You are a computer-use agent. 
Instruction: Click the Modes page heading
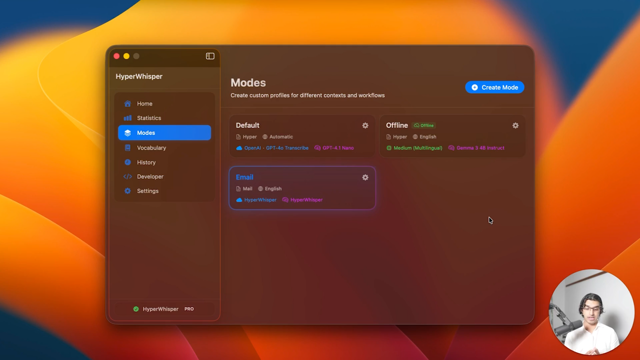(x=248, y=83)
